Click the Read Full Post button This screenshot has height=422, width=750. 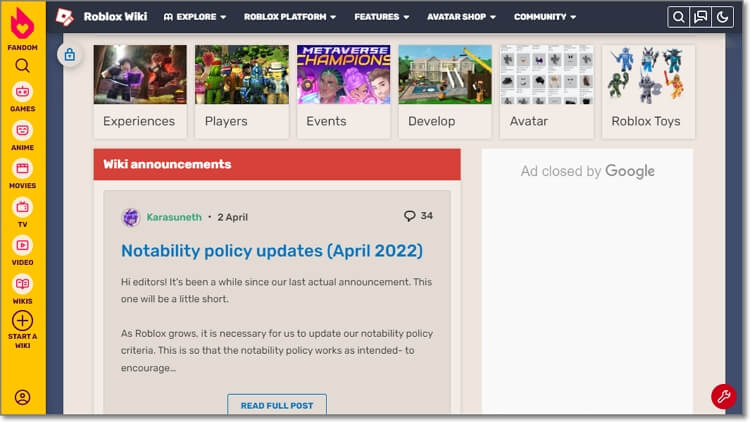click(x=277, y=405)
